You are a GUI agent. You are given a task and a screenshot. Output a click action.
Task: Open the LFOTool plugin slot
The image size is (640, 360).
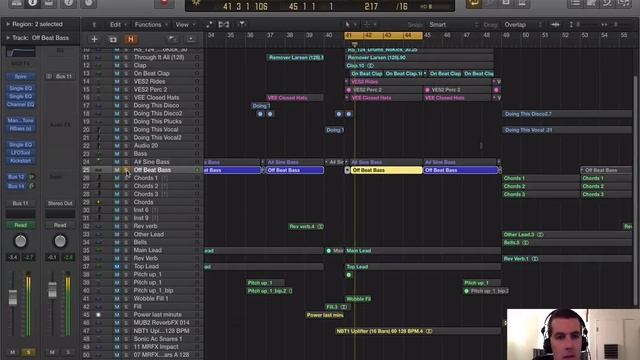tap(20, 153)
